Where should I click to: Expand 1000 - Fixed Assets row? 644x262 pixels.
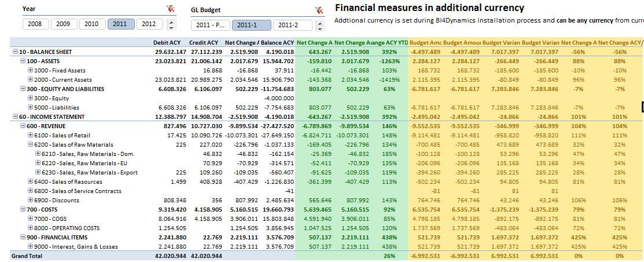coord(31,70)
